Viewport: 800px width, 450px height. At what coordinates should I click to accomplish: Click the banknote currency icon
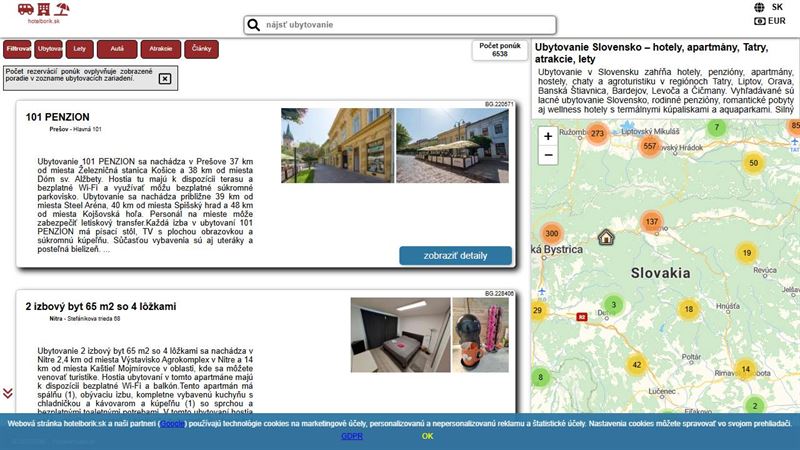point(760,21)
